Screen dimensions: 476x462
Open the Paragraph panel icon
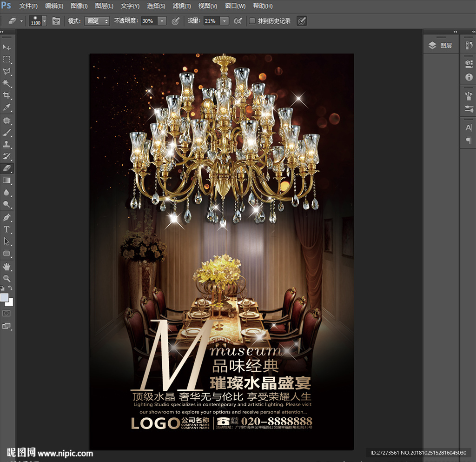tap(469, 141)
